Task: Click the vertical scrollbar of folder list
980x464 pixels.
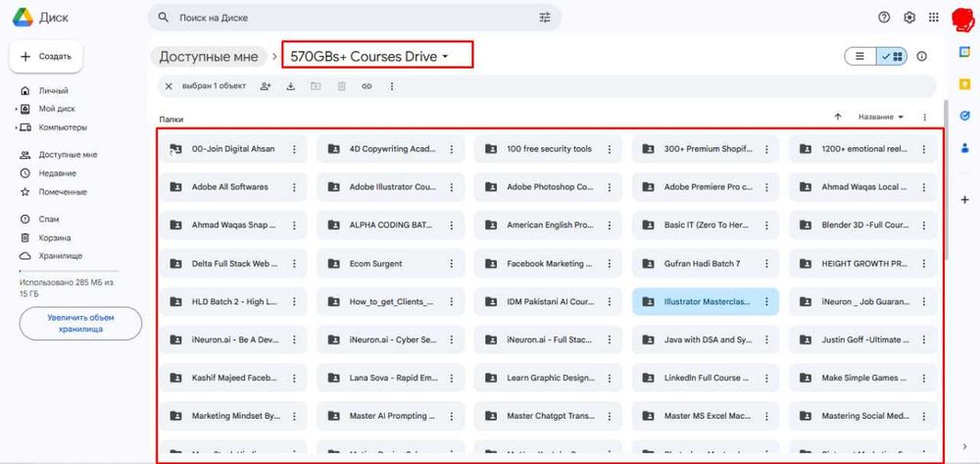Action: (948, 181)
